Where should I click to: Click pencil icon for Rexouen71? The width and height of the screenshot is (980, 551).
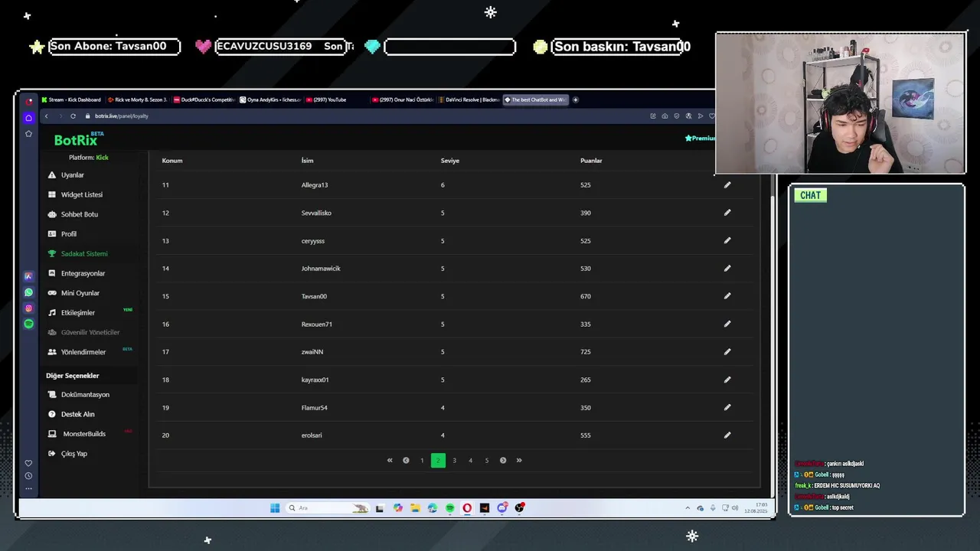[727, 324]
